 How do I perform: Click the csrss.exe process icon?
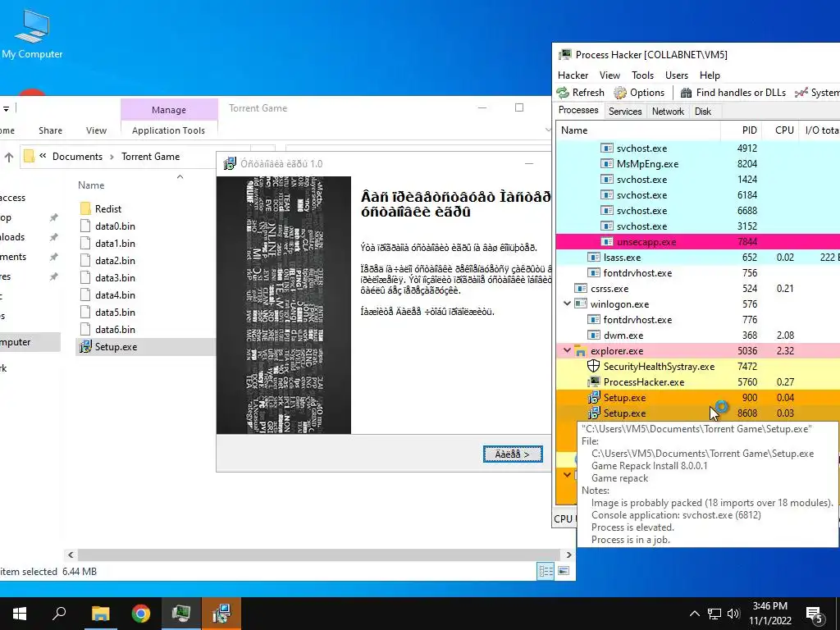(581, 288)
